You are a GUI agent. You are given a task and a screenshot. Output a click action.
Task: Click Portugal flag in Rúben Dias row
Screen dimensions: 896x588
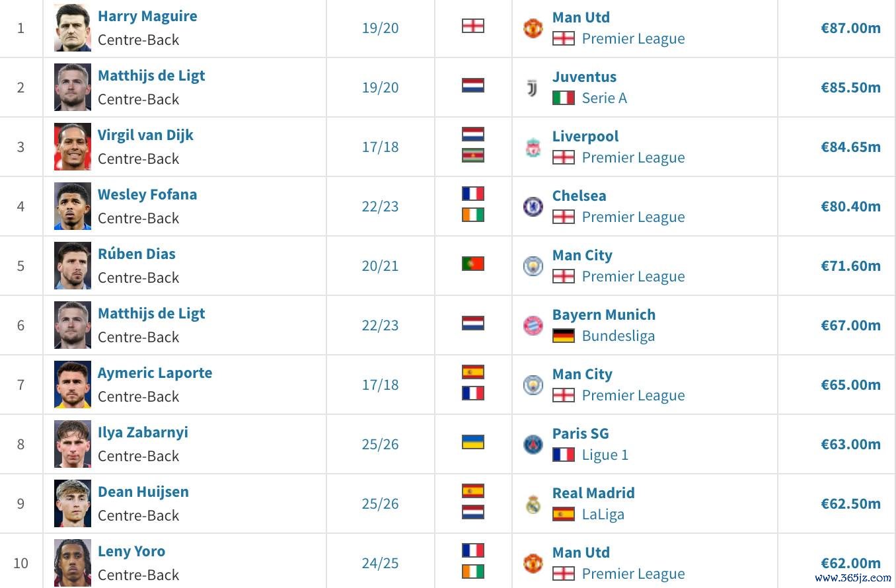click(x=473, y=264)
